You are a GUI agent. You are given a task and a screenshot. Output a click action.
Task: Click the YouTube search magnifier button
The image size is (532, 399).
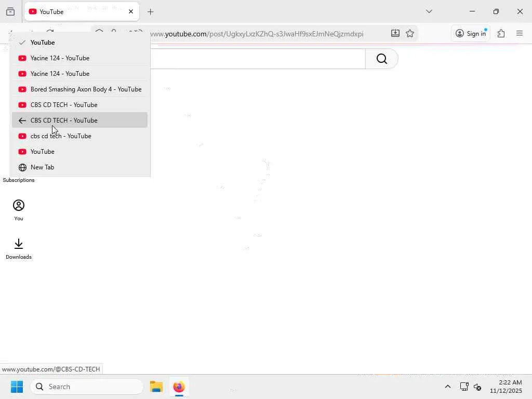[381, 59]
